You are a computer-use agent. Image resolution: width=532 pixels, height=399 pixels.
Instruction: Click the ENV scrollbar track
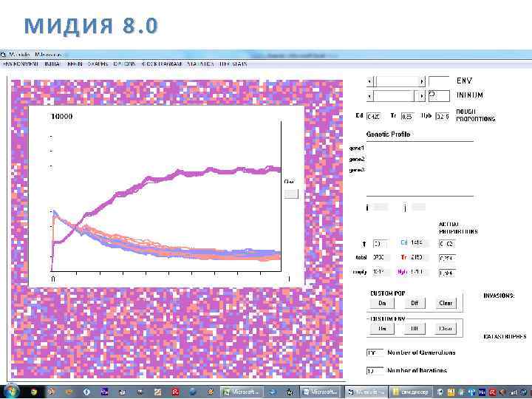pyautogui.click(x=398, y=81)
